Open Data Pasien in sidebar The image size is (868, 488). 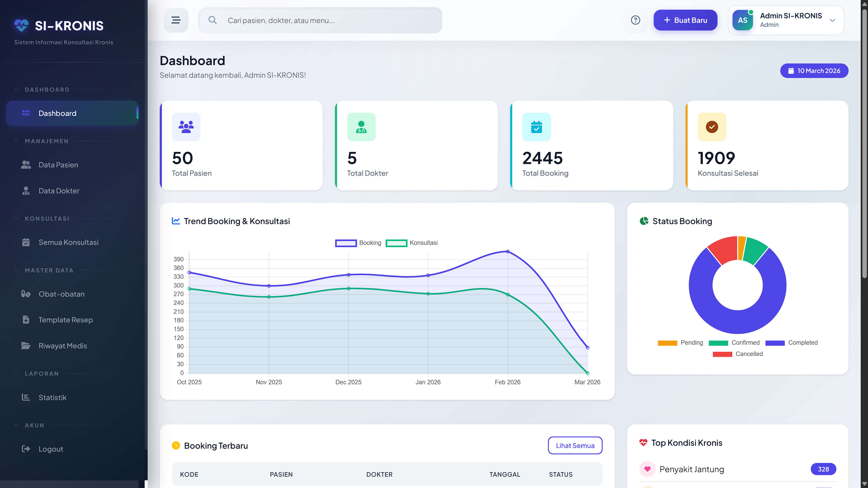58,165
